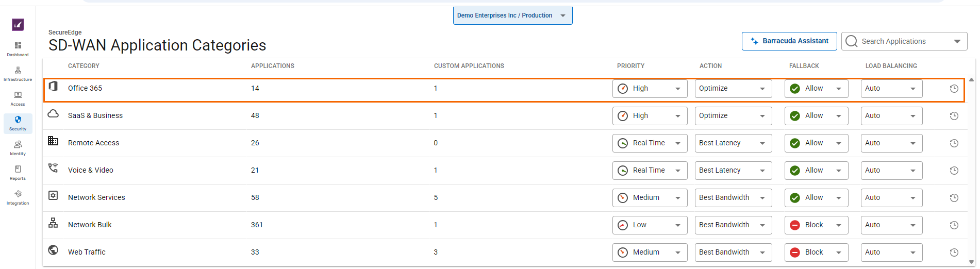Open the Demo Enterprises Inc / Production selector
The image size is (980, 269).
click(x=512, y=15)
